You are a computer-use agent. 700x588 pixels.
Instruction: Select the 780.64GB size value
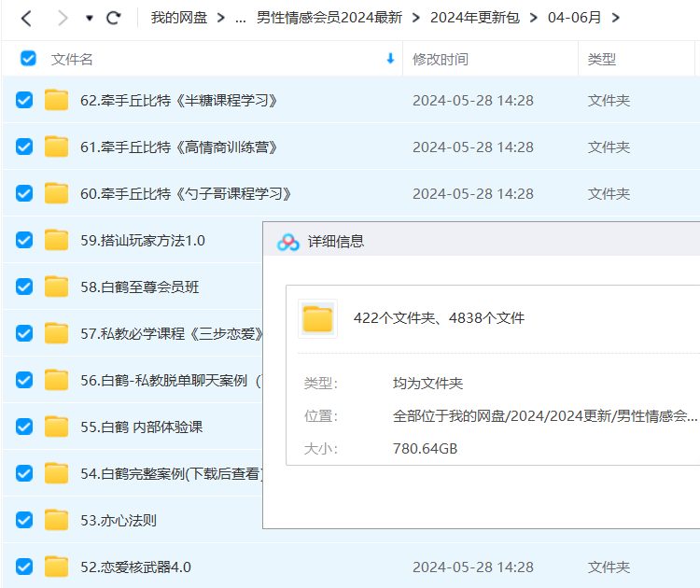425,449
